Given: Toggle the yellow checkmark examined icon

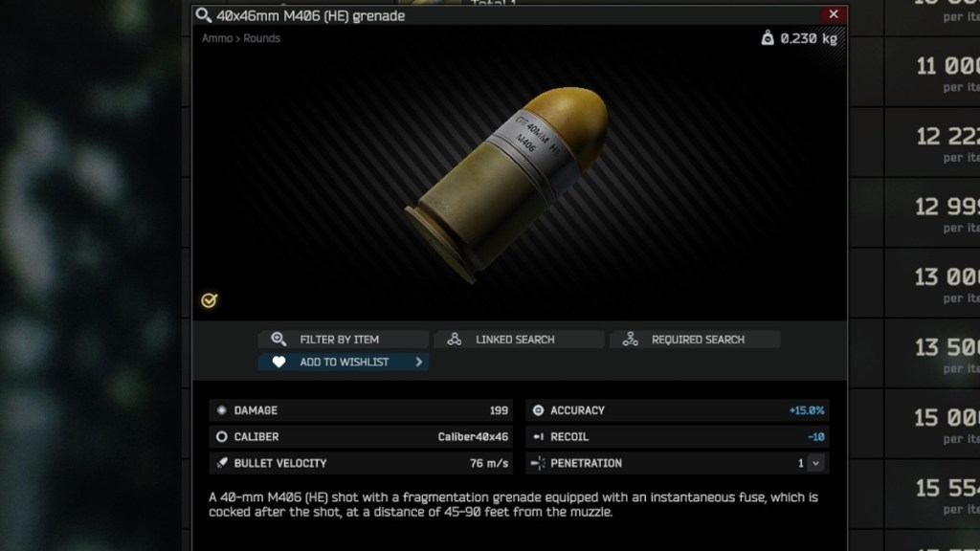Looking at the screenshot, I should click(x=210, y=300).
